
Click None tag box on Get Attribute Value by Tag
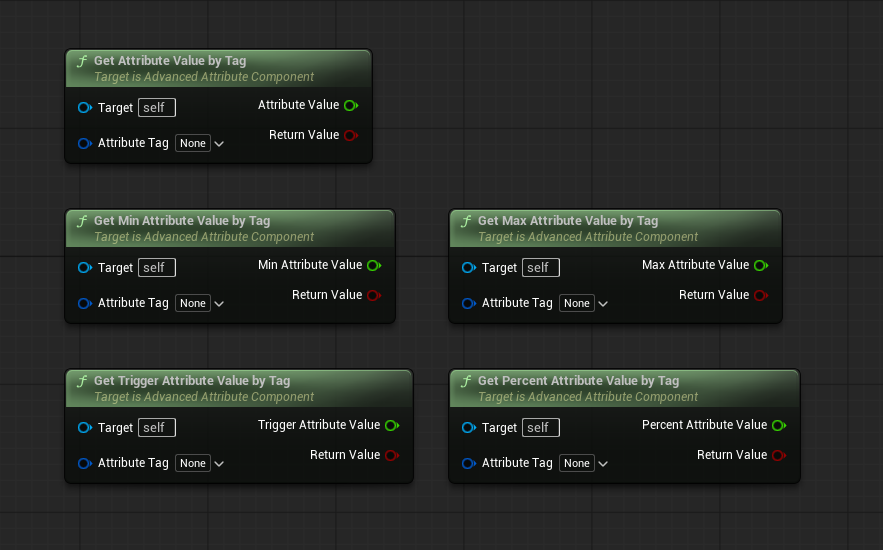[x=193, y=143]
